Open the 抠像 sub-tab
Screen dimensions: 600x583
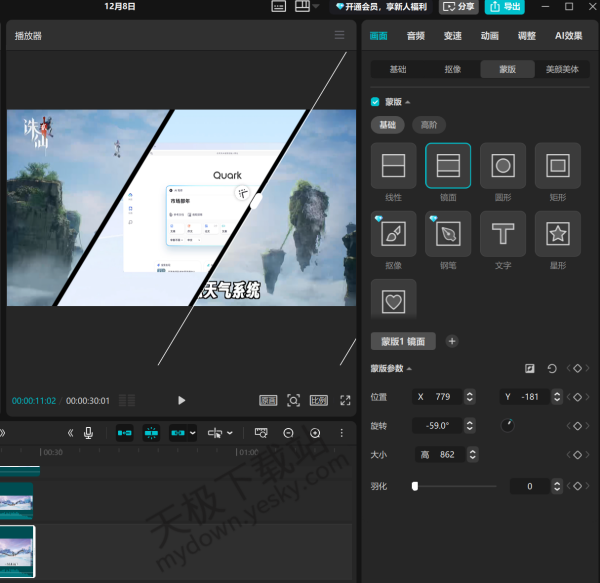click(x=453, y=70)
